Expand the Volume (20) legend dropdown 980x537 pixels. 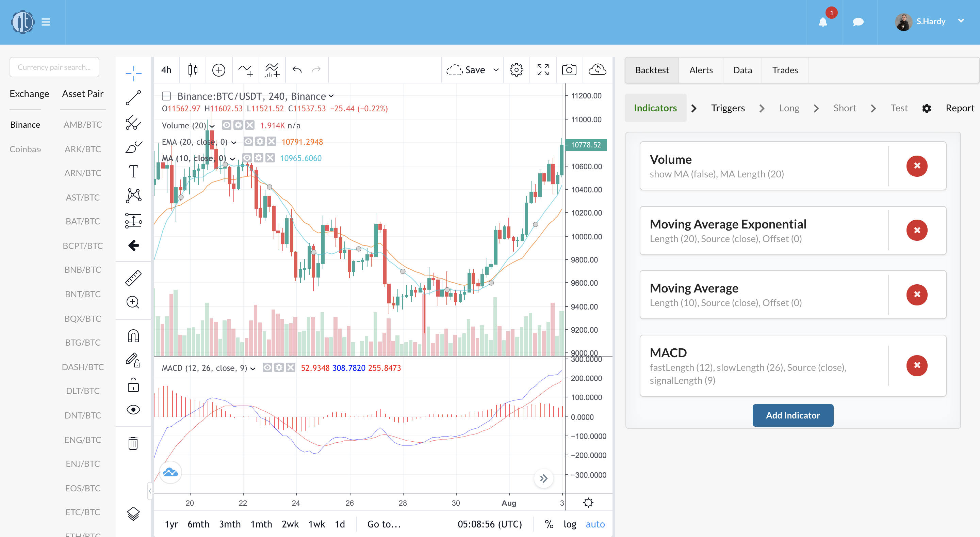pos(212,126)
